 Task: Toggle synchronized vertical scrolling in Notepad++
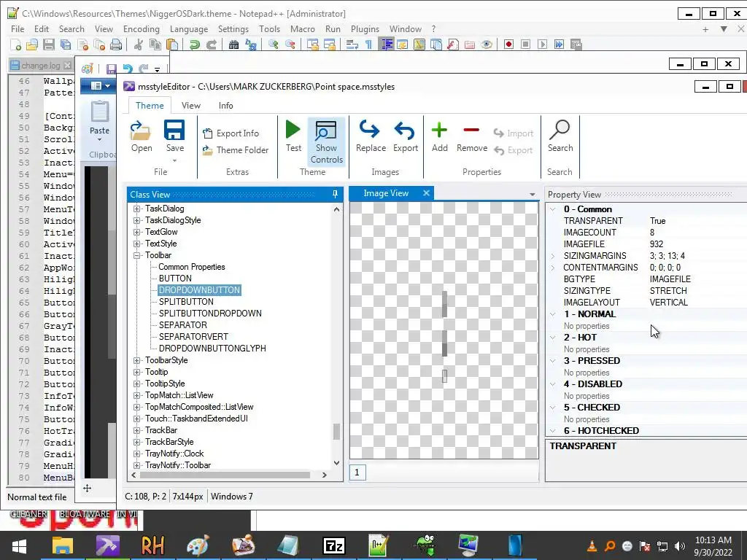coord(312,44)
